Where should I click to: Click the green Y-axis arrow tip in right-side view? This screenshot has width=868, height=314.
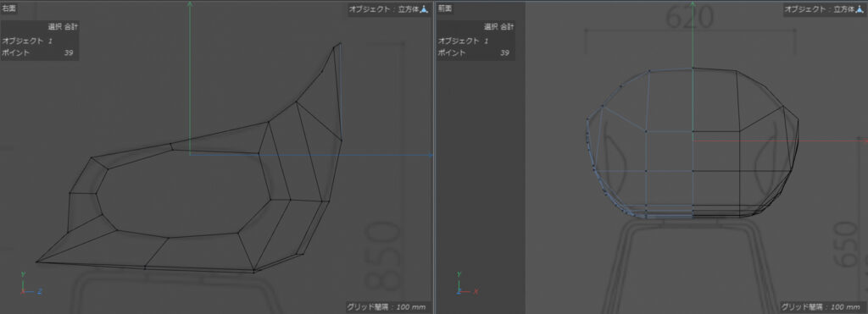point(190,4)
